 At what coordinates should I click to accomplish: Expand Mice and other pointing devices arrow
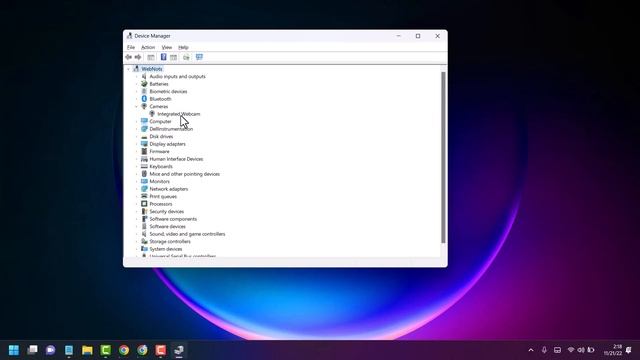pos(137,174)
